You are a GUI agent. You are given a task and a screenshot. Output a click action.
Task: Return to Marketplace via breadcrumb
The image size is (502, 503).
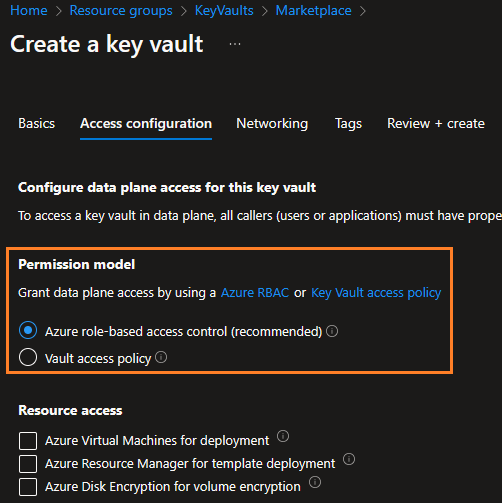(313, 11)
